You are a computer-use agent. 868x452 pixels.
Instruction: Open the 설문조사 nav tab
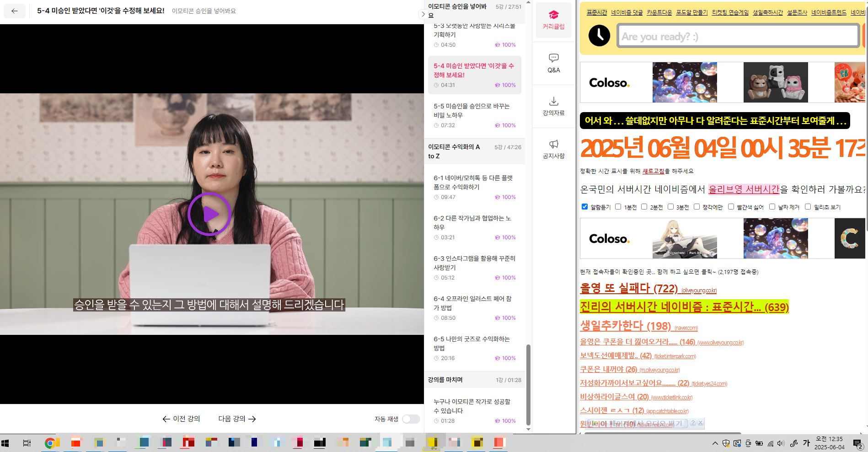797,12
